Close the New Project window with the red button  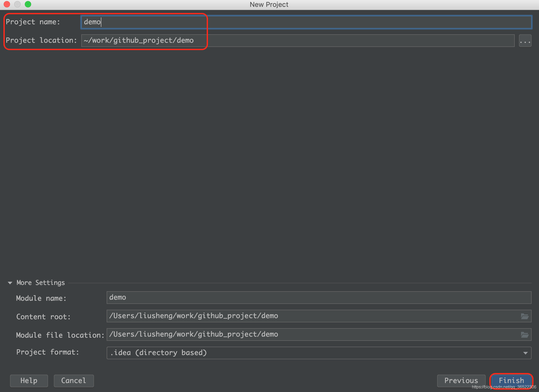(x=7, y=4)
